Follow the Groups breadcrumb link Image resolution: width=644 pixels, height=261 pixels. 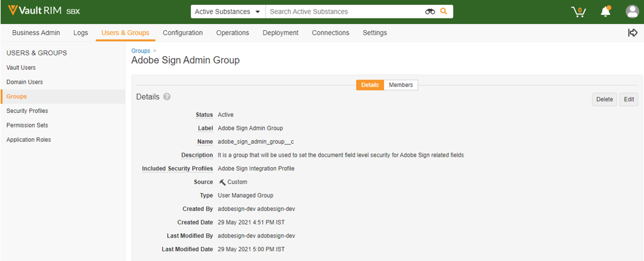click(141, 51)
